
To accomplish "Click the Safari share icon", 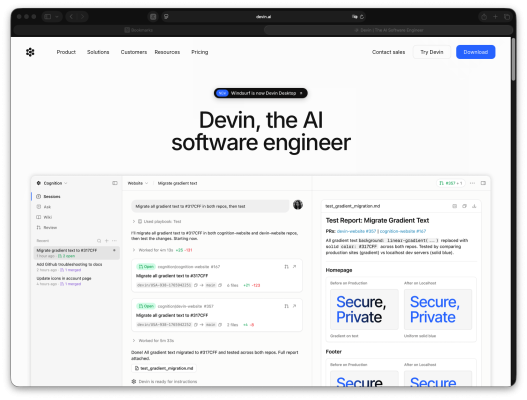I will point(484,16).
